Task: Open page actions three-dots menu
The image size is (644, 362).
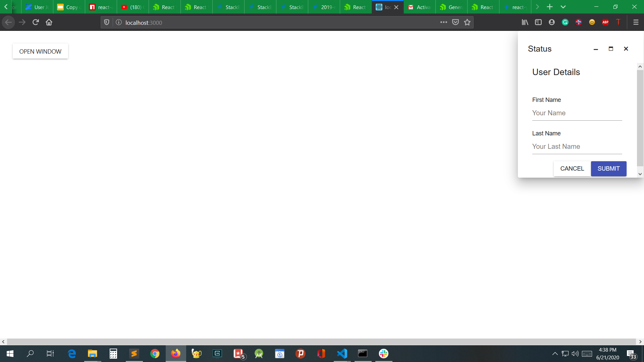Action: point(444,22)
